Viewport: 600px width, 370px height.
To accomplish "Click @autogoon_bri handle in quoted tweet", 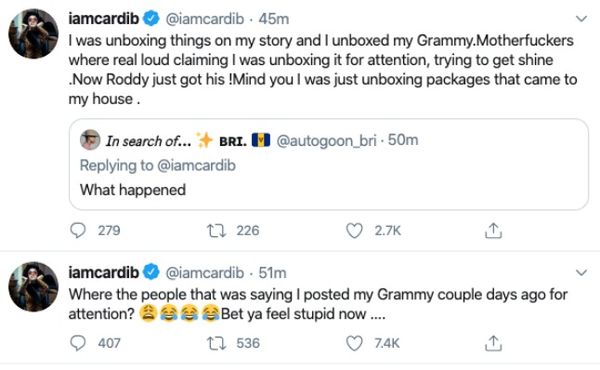I will tap(326, 140).
